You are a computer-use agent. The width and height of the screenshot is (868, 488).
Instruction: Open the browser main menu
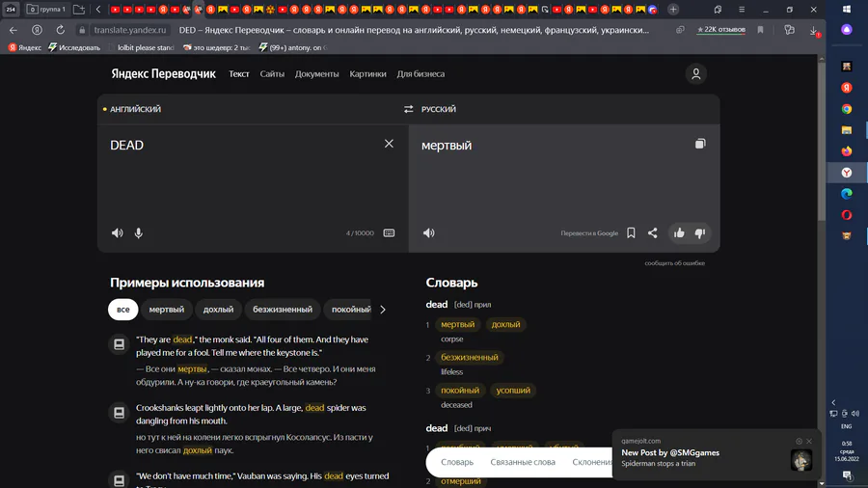pos(742,10)
